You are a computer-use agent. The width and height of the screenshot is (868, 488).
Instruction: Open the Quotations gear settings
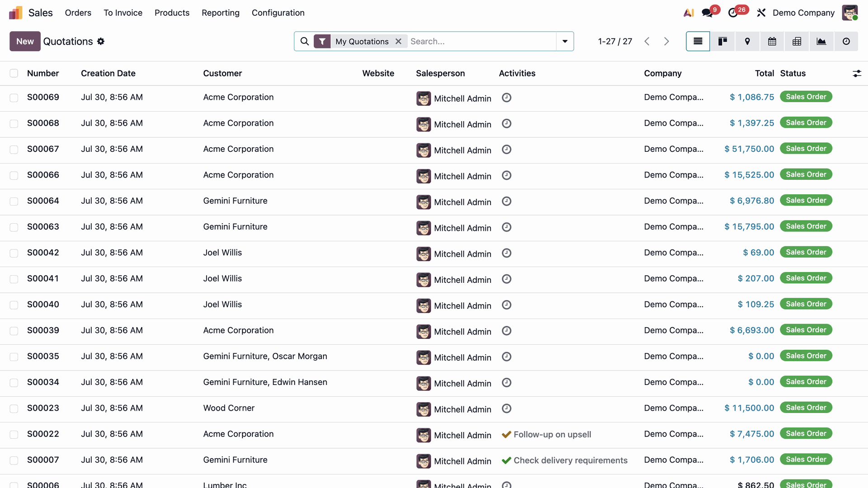point(101,41)
